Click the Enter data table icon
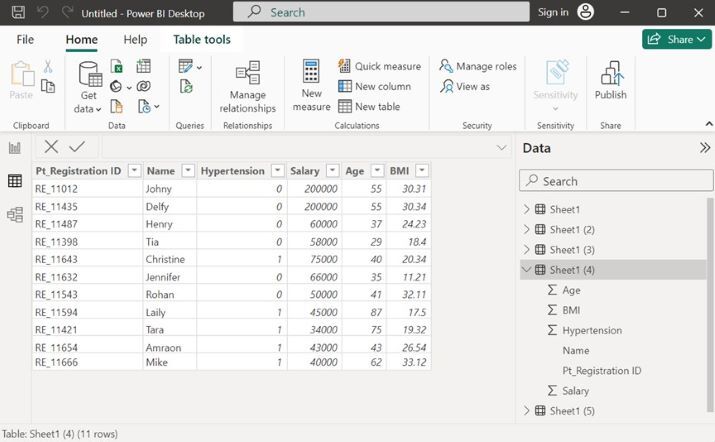This screenshot has height=442, width=715. (x=144, y=67)
